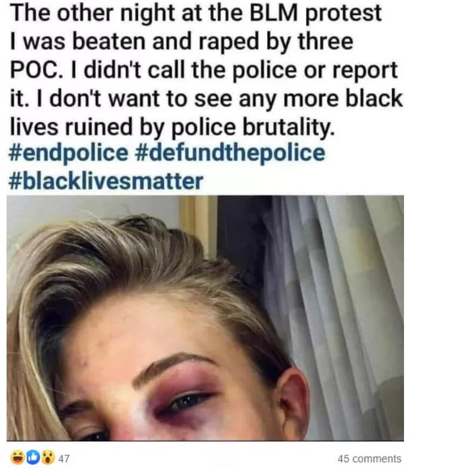The image size is (453, 476).
Task: Follow the #blacklivesmatter hashtag
Action: (106, 181)
